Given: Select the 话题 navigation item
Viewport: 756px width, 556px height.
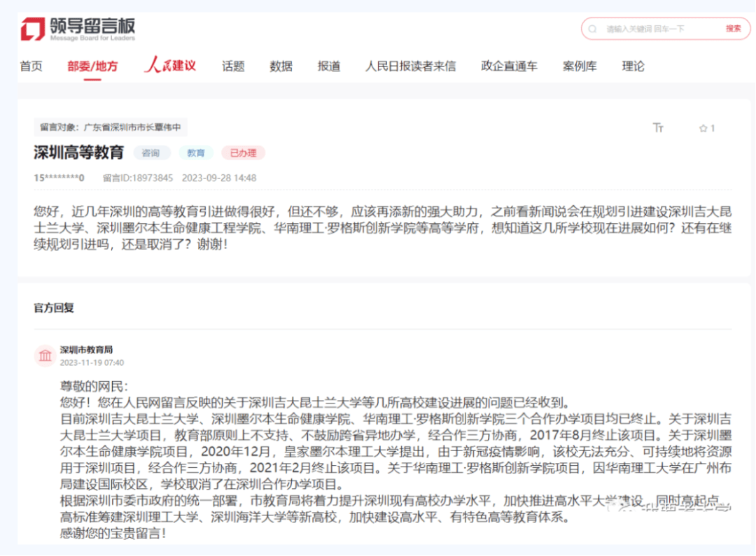Looking at the screenshot, I should tap(233, 66).
